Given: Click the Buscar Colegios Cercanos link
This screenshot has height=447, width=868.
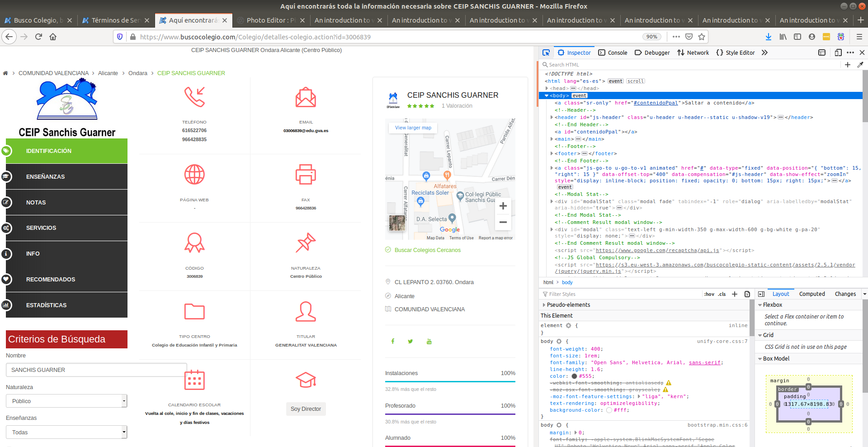Looking at the screenshot, I should point(427,250).
